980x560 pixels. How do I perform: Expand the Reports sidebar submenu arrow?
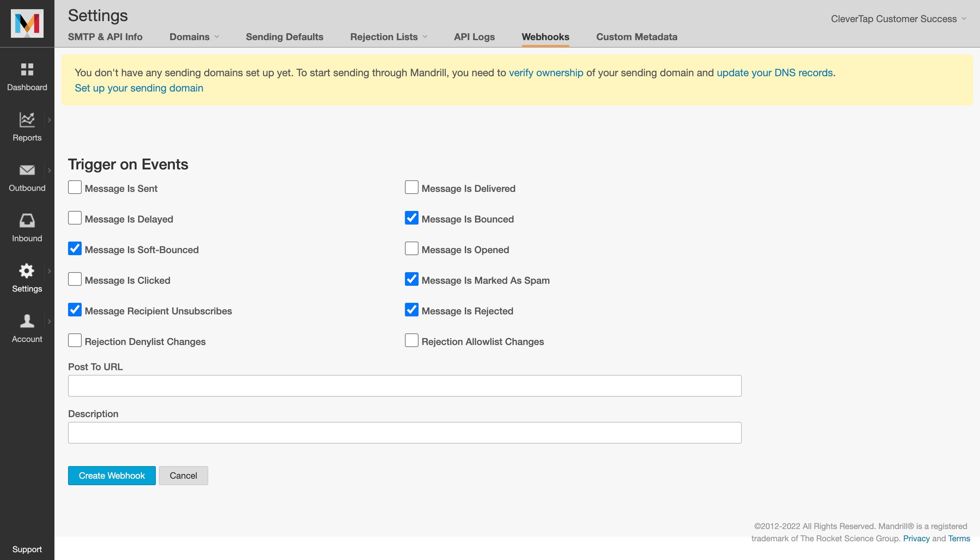pyautogui.click(x=49, y=120)
